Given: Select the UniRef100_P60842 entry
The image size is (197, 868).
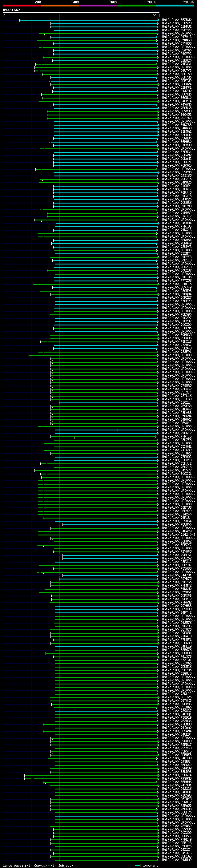Looking at the screenshot, I should (177, 423).
